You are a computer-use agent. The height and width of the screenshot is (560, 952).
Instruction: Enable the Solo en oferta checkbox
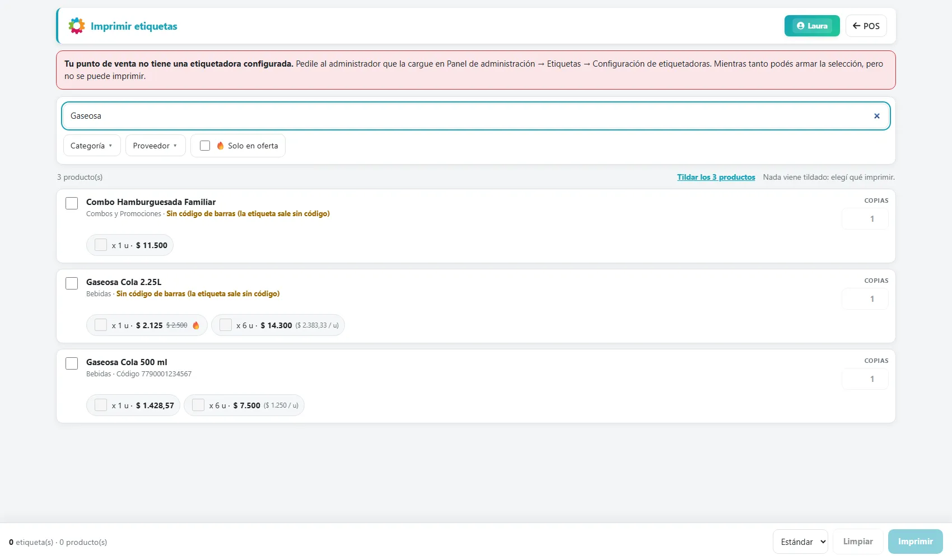205,146
